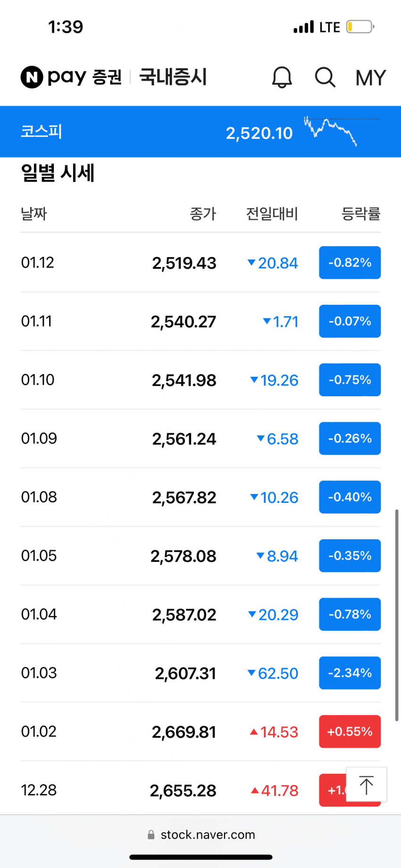Tap the scroll-to-top arrow button

point(366,785)
